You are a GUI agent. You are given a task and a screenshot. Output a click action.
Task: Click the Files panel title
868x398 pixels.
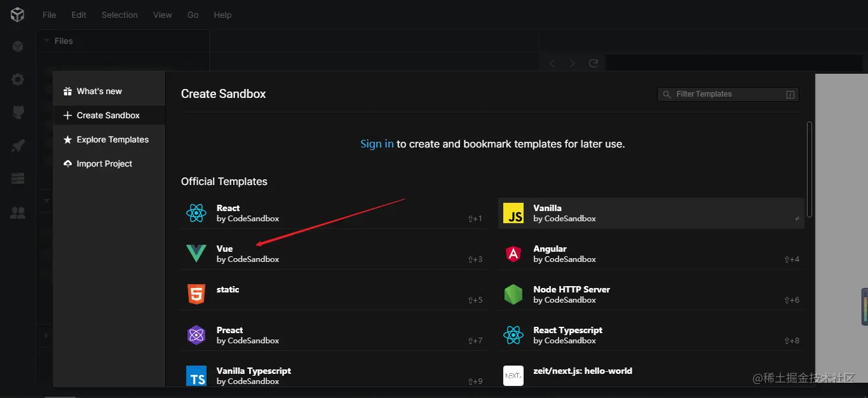click(64, 41)
